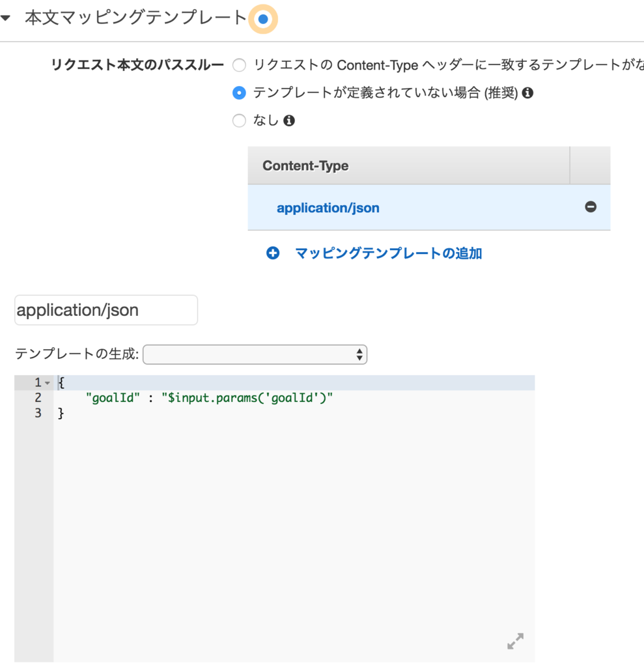
Task: Select the テンプレートが定義されていない場合 radio button
Action: (x=239, y=93)
